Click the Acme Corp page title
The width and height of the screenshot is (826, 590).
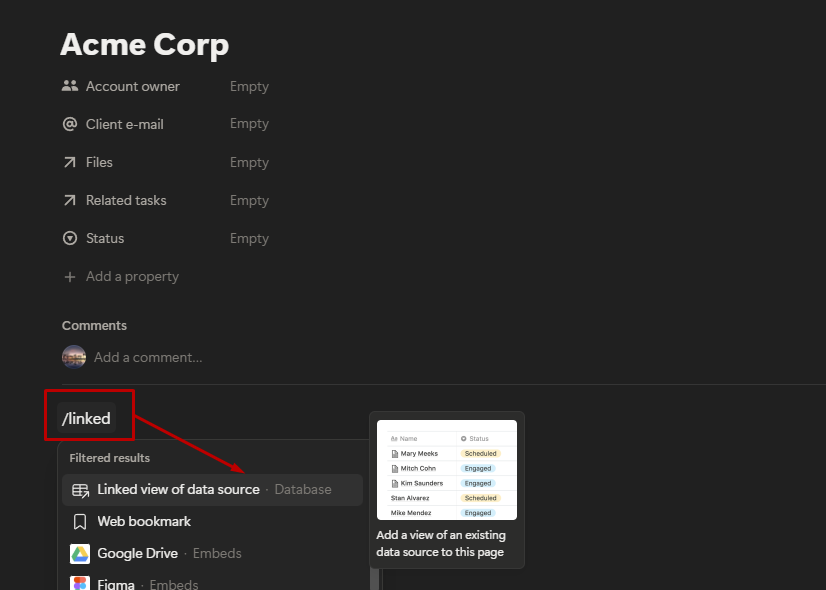[144, 45]
